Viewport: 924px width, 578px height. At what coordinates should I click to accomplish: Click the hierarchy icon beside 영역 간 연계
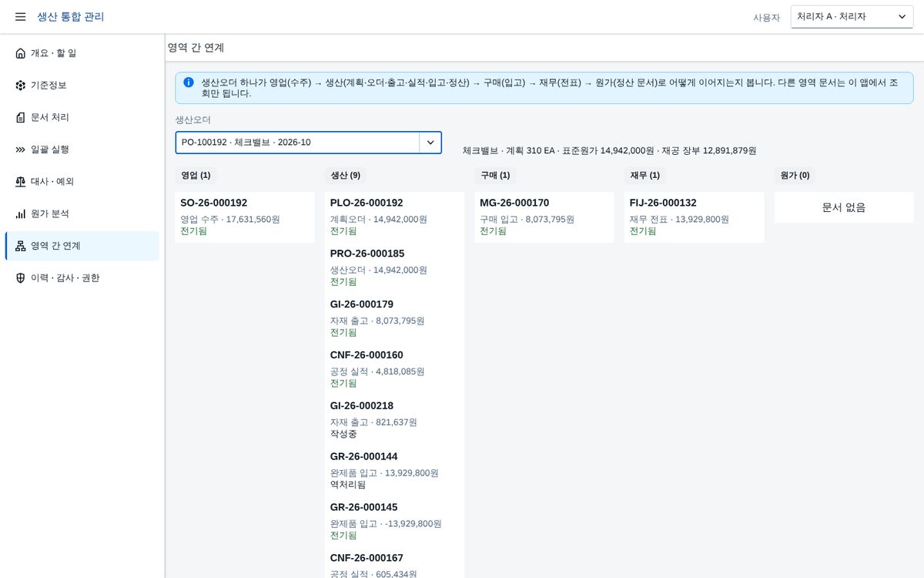(21, 246)
